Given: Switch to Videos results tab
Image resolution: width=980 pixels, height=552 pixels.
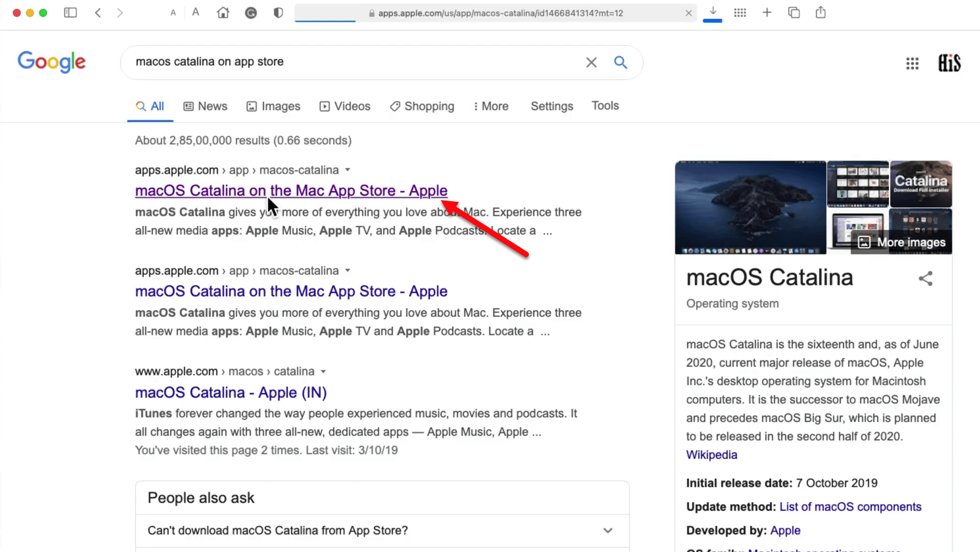Looking at the screenshot, I should pyautogui.click(x=345, y=106).
